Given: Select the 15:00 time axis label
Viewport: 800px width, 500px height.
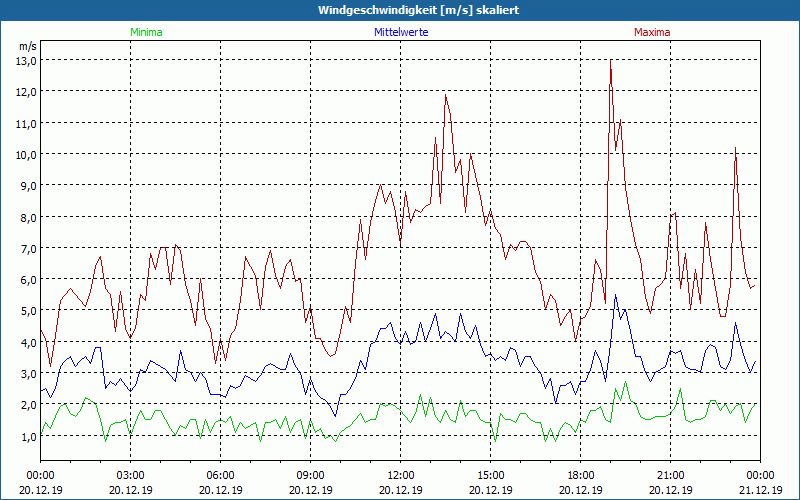Looking at the screenshot, I should pyautogui.click(x=491, y=474).
